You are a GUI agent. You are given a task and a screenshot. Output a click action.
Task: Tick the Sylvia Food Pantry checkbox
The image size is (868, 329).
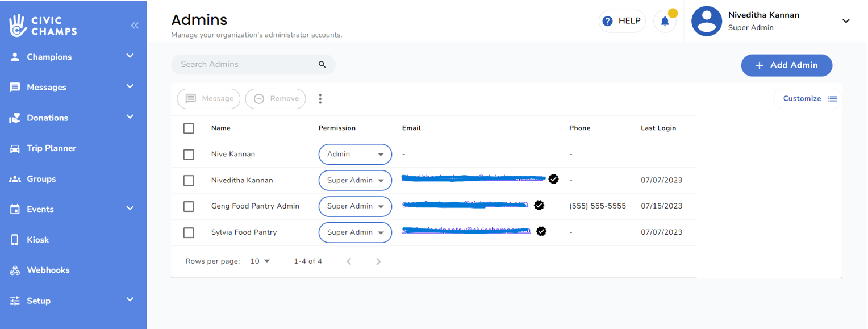[x=189, y=232]
